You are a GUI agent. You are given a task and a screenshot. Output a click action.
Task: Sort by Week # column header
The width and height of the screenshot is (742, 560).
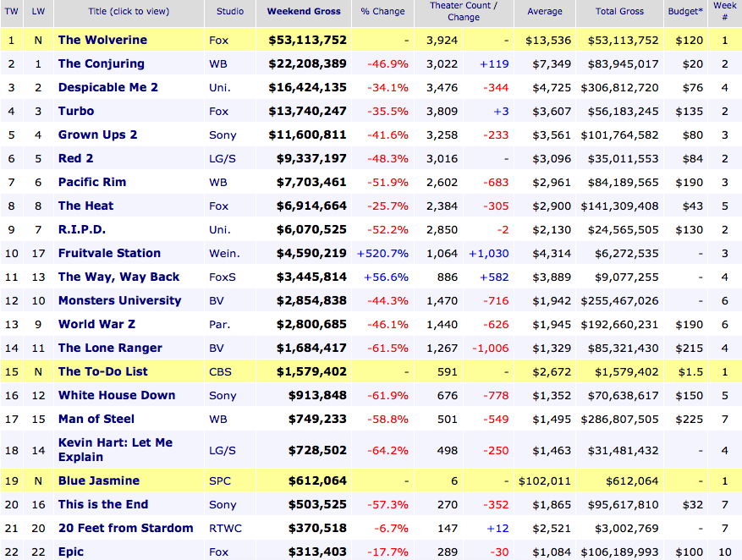[724, 11]
